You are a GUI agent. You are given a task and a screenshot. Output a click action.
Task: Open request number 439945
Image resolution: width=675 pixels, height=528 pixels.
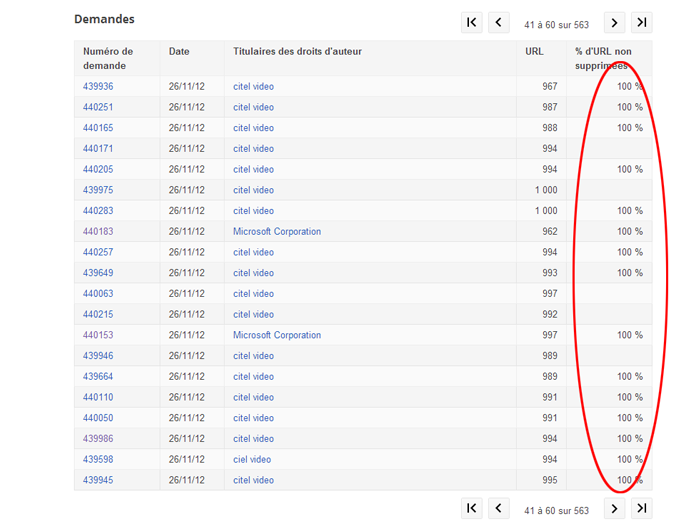pos(98,481)
